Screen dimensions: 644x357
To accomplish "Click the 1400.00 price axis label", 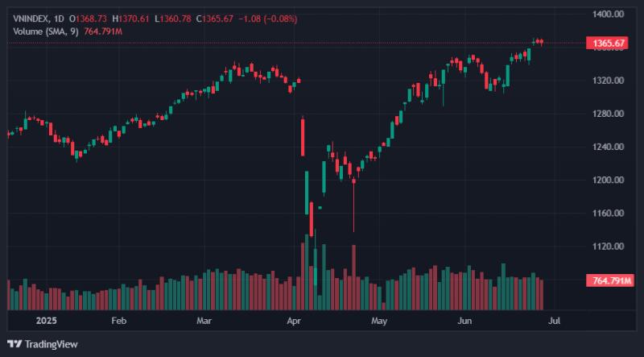I will [x=608, y=14].
